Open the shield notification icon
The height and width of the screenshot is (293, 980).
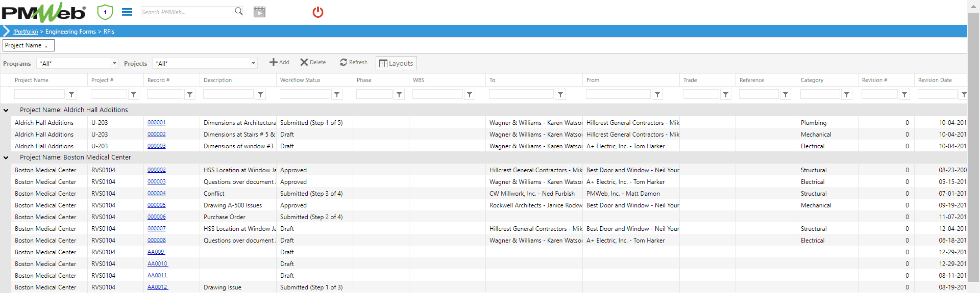point(105,12)
